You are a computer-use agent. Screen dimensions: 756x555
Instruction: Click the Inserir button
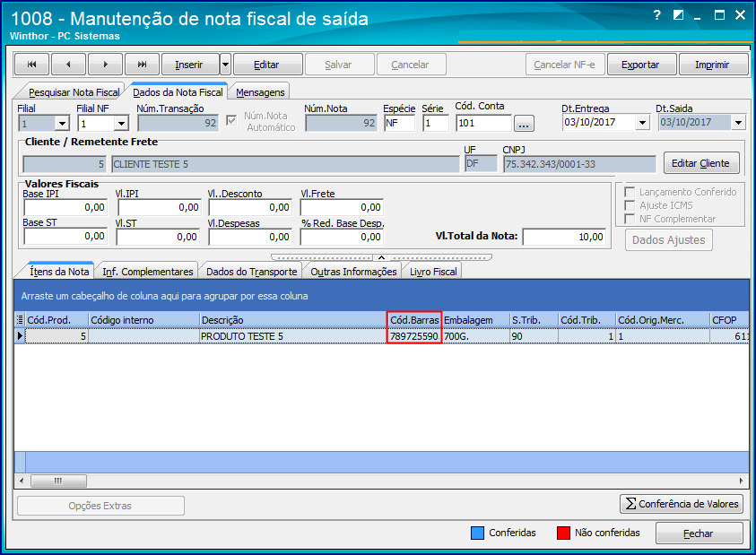tap(189, 65)
